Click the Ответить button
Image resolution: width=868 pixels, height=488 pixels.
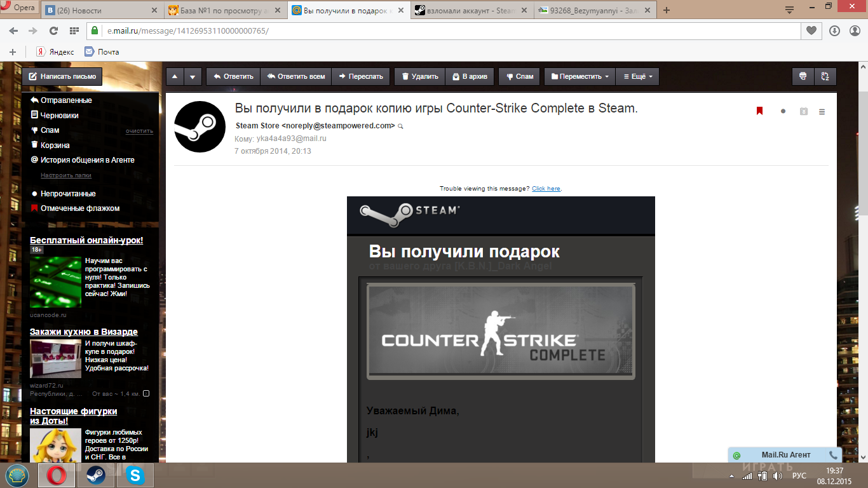click(233, 76)
